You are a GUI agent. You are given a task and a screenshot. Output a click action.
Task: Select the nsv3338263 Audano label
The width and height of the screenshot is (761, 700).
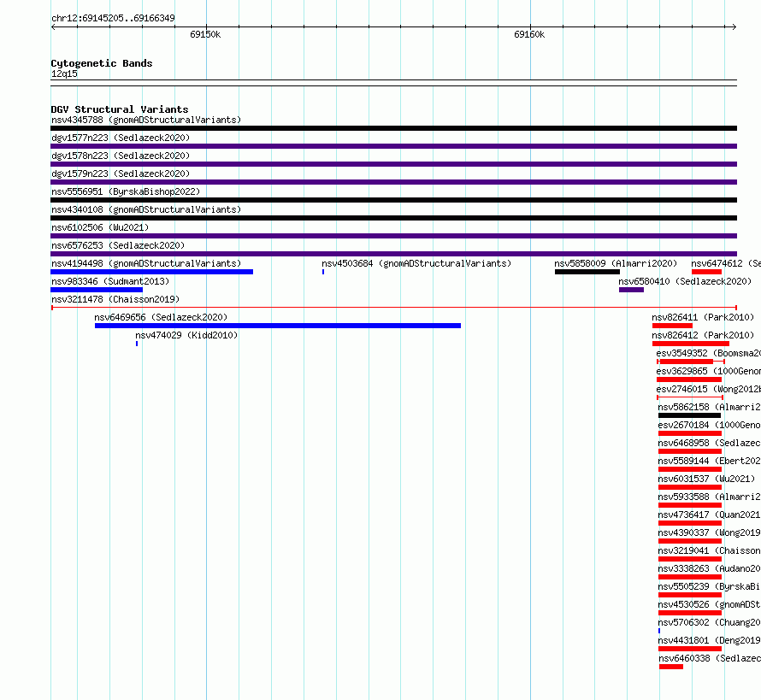710,568
